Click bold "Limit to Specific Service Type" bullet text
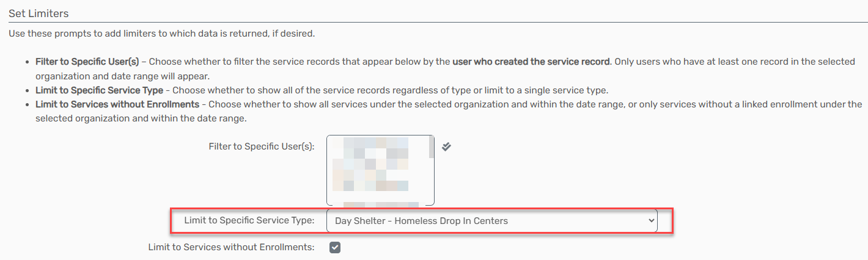This screenshot has height=260, width=868. [99, 90]
